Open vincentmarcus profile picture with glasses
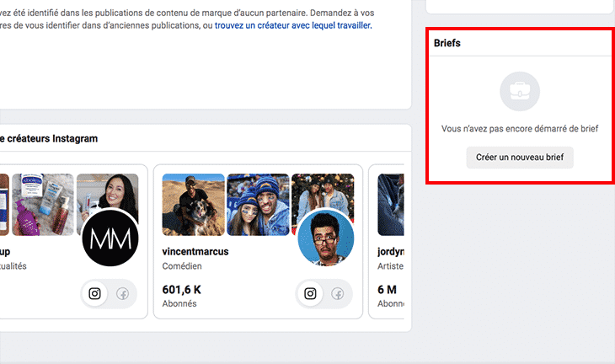 coord(325,238)
